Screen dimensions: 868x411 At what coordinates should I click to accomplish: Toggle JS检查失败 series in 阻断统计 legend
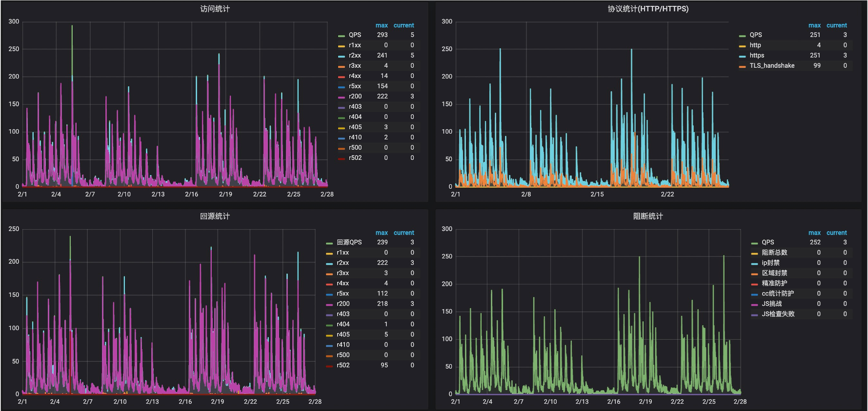click(x=778, y=314)
